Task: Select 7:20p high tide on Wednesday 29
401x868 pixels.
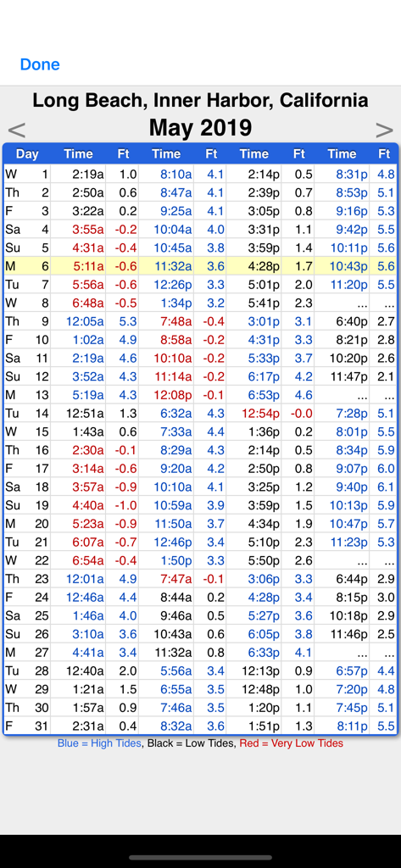Action: click(352, 689)
